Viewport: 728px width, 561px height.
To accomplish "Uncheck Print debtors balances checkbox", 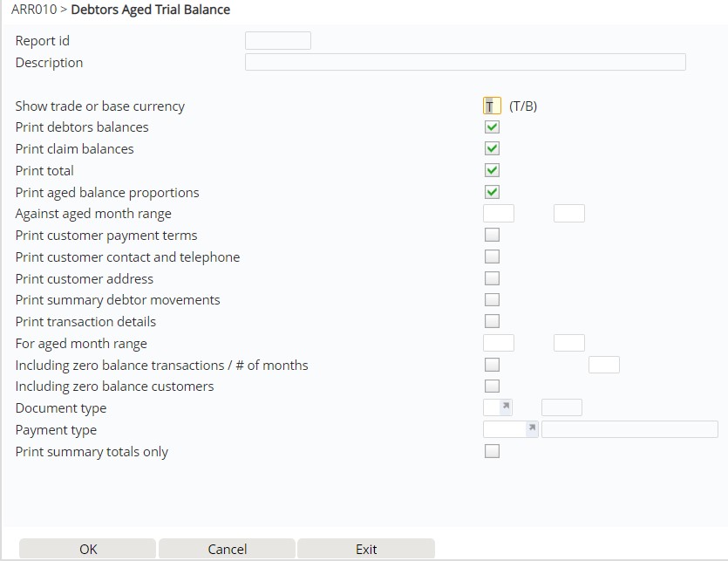I will (492, 127).
